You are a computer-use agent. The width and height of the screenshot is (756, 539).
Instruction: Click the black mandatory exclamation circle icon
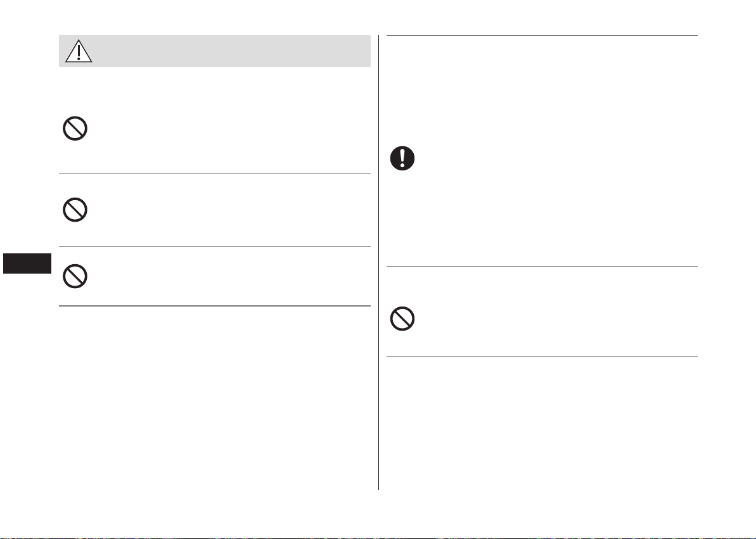(x=402, y=158)
